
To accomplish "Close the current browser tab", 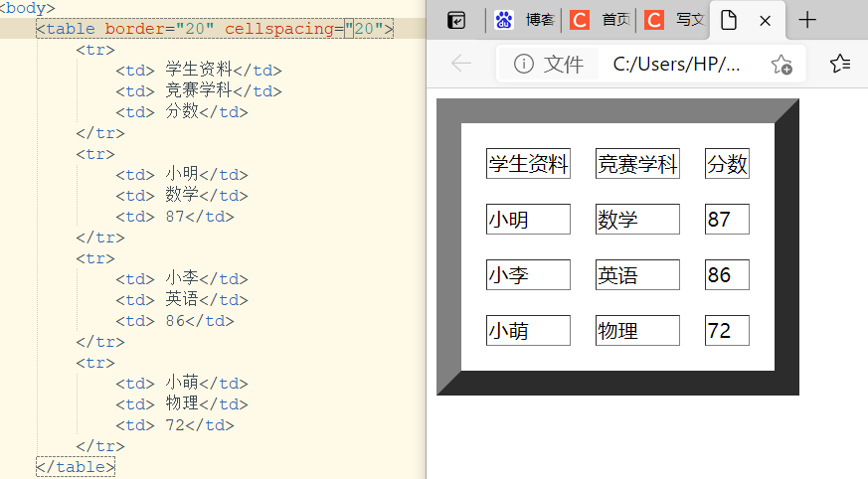I will point(765,21).
